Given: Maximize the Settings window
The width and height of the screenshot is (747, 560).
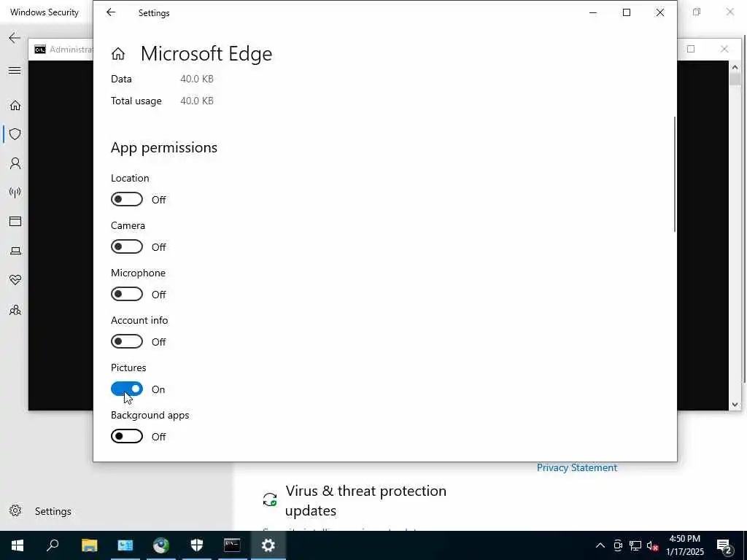Looking at the screenshot, I should (x=627, y=12).
